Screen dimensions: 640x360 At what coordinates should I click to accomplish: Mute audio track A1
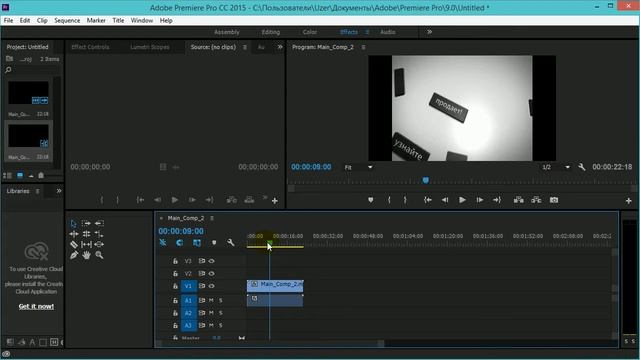[x=211, y=300]
